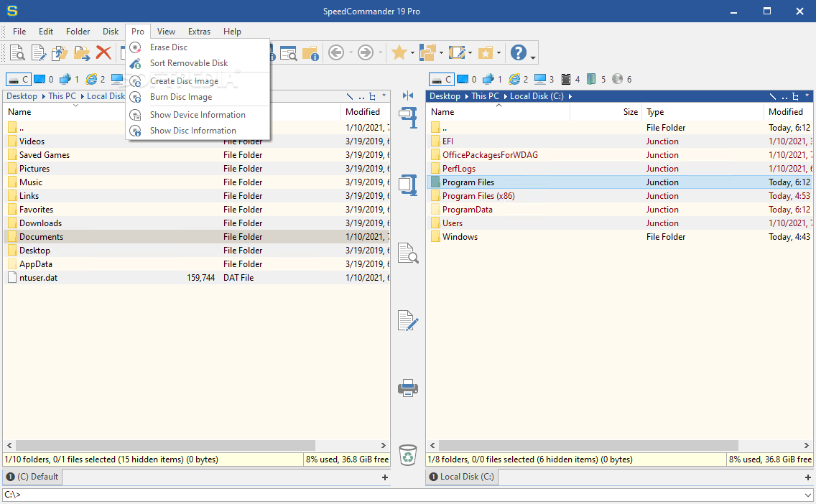Screen dimensions: 816x504
Task: Click network icon 1 in right drive bar
Action: click(x=492, y=79)
